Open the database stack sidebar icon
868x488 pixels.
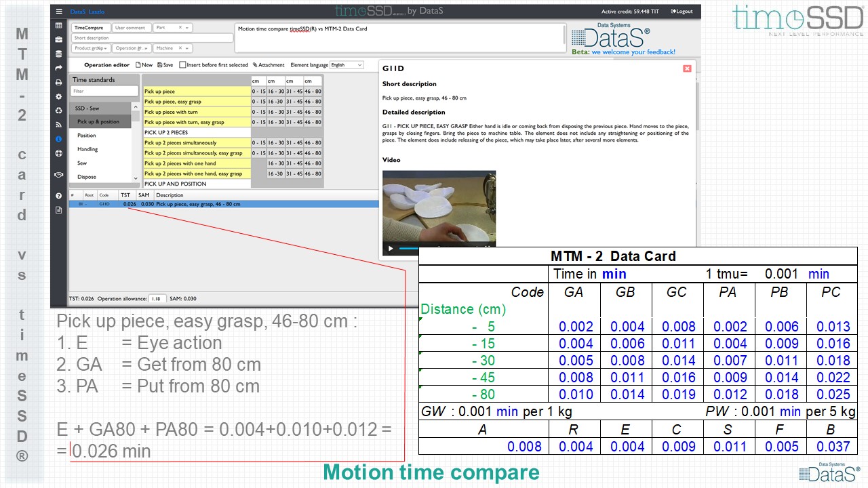59,54
